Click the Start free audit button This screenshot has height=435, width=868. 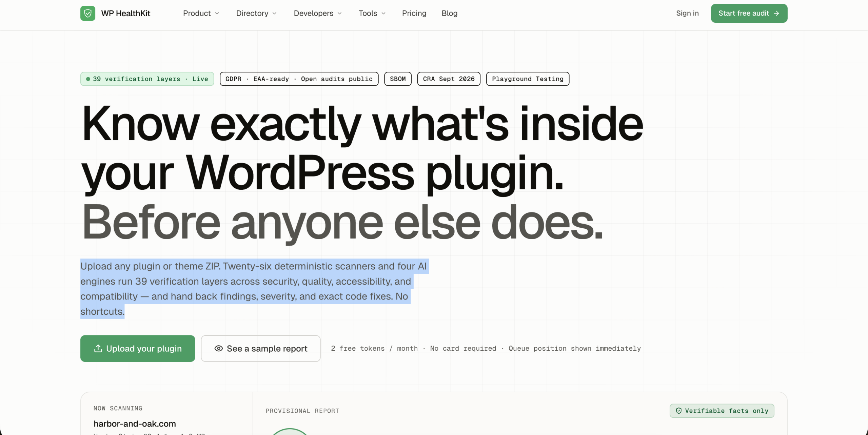click(749, 13)
